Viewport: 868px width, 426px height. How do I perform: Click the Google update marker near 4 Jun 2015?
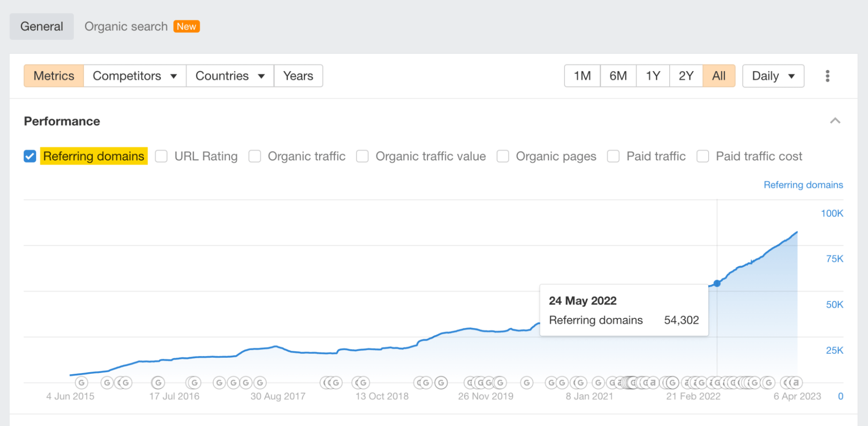pos(82,383)
